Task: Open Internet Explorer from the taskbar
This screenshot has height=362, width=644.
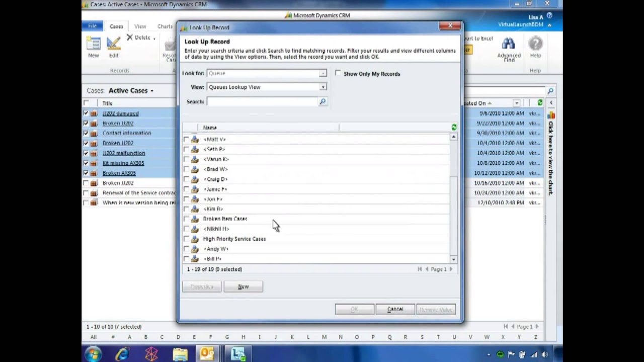Action: (x=122, y=354)
